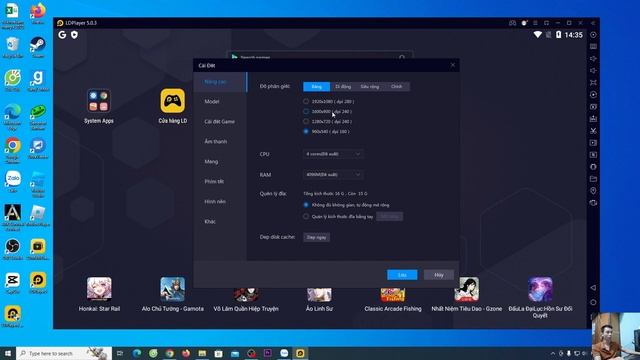The height and width of the screenshot is (360, 640).
Task: Open the CPU cores dropdown
Action: [x=333, y=154]
